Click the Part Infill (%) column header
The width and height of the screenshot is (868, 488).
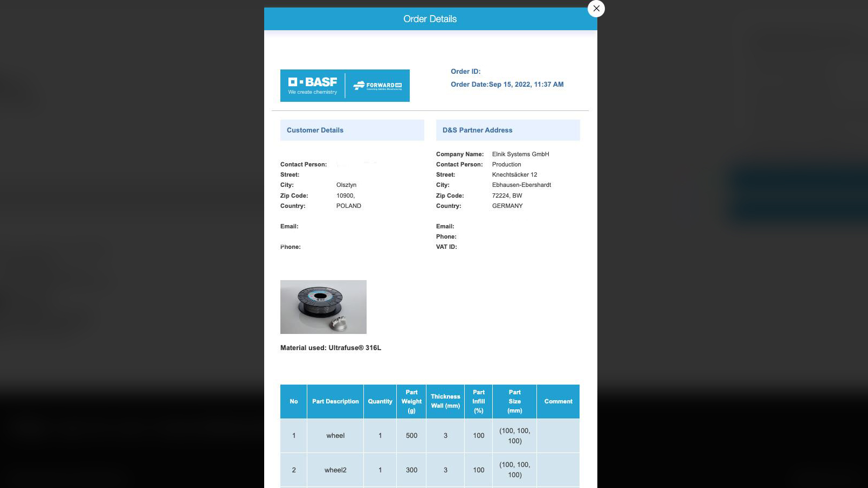478,401
